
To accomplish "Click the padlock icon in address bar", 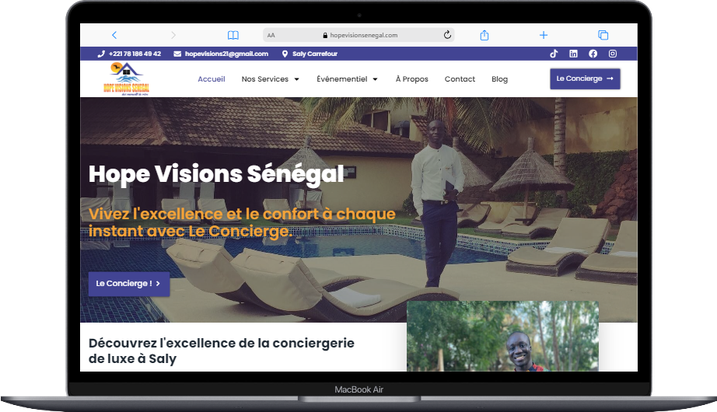I will tap(325, 35).
